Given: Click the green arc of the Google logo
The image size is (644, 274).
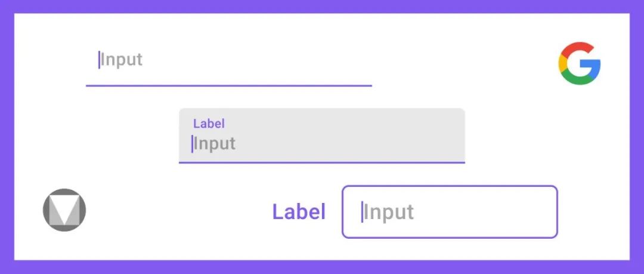Looking at the screenshot, I should pos(577,79).
